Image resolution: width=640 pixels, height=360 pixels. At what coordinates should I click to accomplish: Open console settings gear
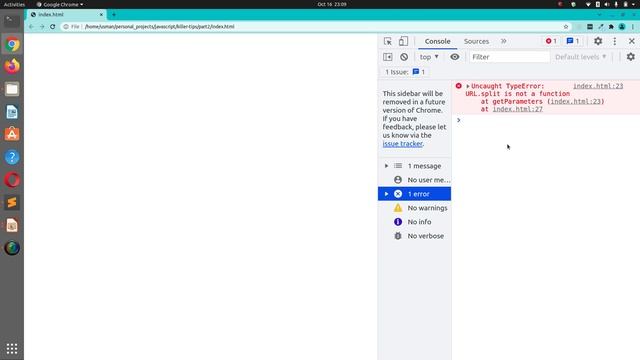click(x=631, y=57)
